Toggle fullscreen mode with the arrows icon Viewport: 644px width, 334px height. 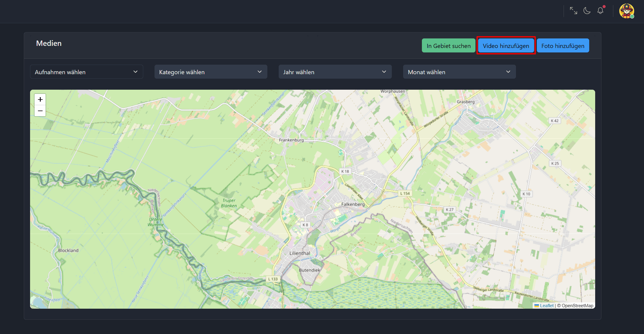tap(573, 11)
